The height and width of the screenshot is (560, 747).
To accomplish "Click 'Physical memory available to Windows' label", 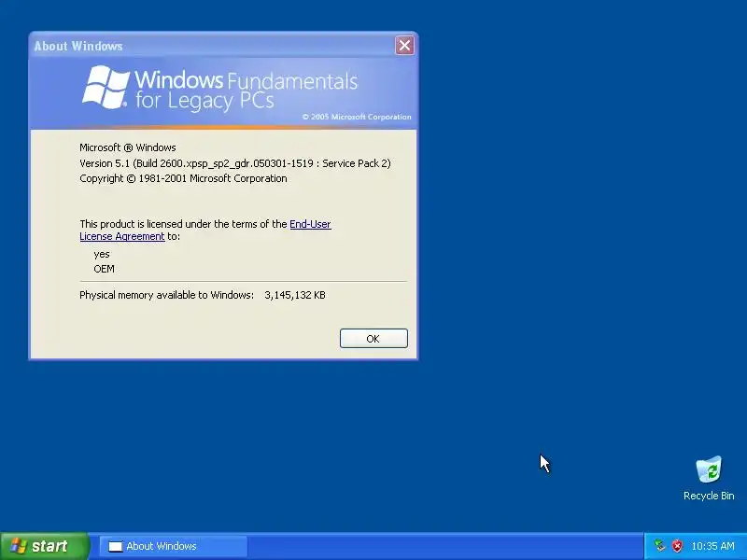I will click(167, 295).
